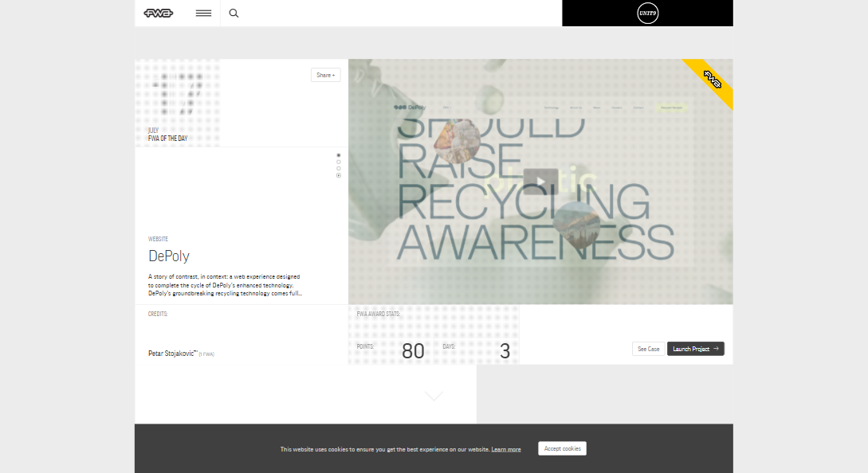Click the Unit9 circular logo
The width and height of the screenshot is (868, 473).
pyautogui.click(x=647, y=13)
